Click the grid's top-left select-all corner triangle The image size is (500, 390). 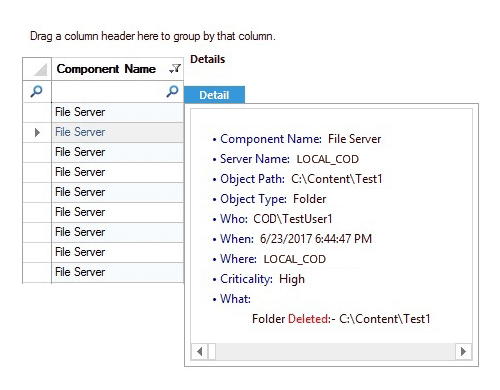pos(40,69)
